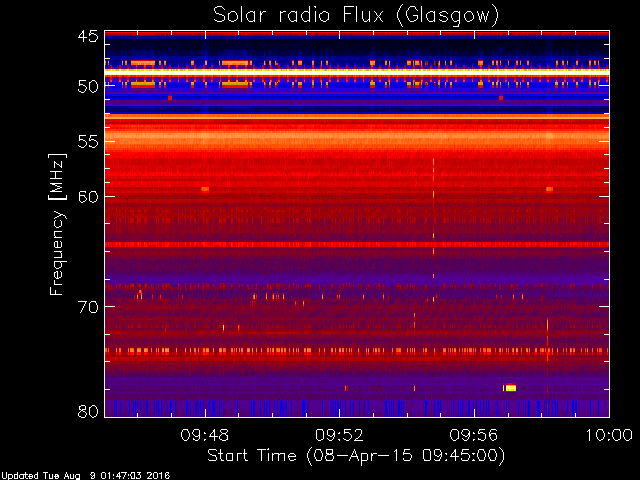Click the 45 frequency axis label

pyautogui.click(x=88, y=36)
